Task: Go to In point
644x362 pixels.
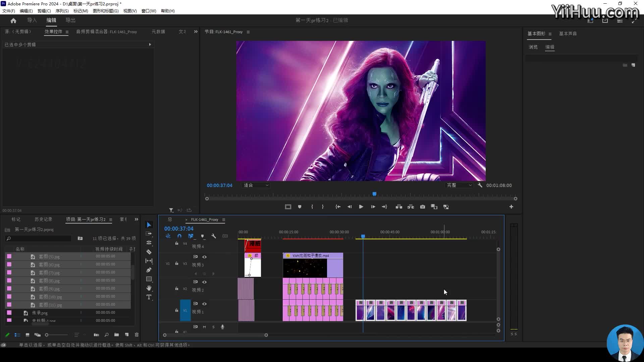Action: 338,207
